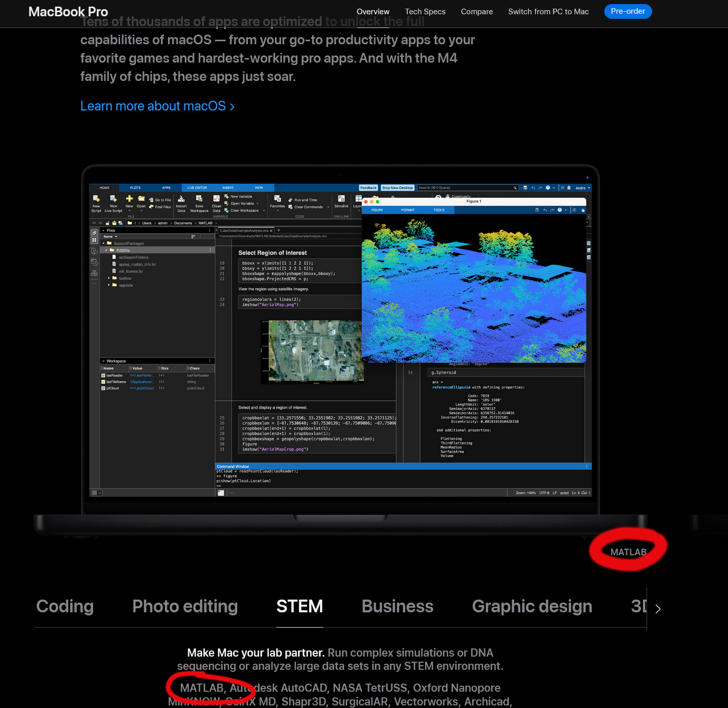Image resolution: width=728 pixels, height=708 pixels.
Task: Switch to the Photo editing tab
Action: coord(185,606)
